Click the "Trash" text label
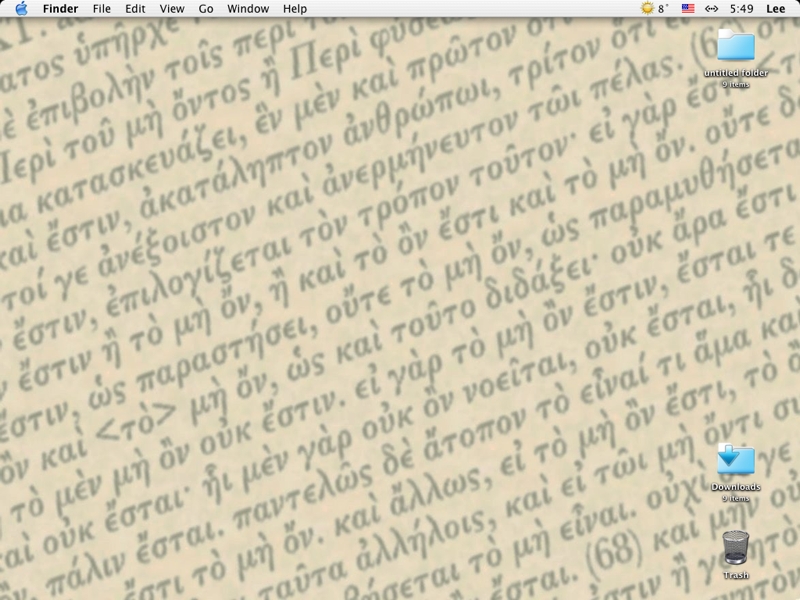 click(x=736, y=576)
